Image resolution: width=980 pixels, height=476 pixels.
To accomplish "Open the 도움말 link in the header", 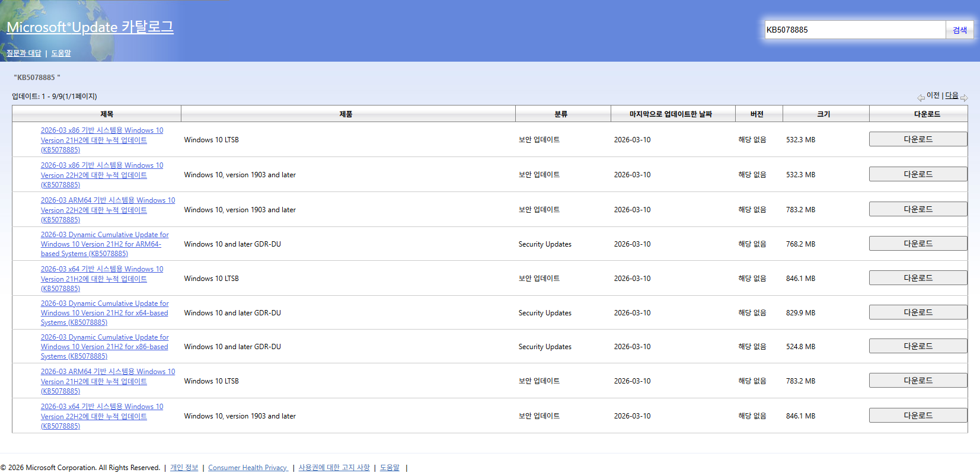I will pos(61,53).
